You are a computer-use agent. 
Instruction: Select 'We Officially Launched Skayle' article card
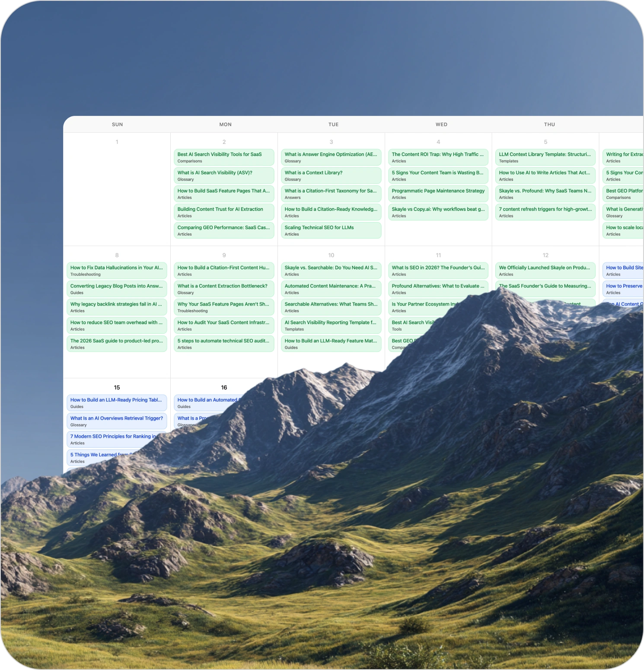[x=545, y=271]
